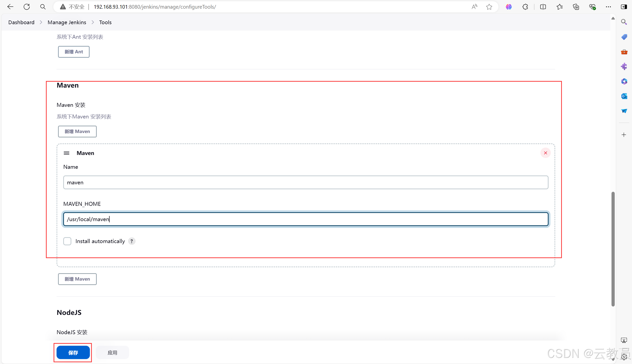Viewport: 632px width, 364px height.
Task: Open the sidebar Outlook icon
Action: pos(624,96)
